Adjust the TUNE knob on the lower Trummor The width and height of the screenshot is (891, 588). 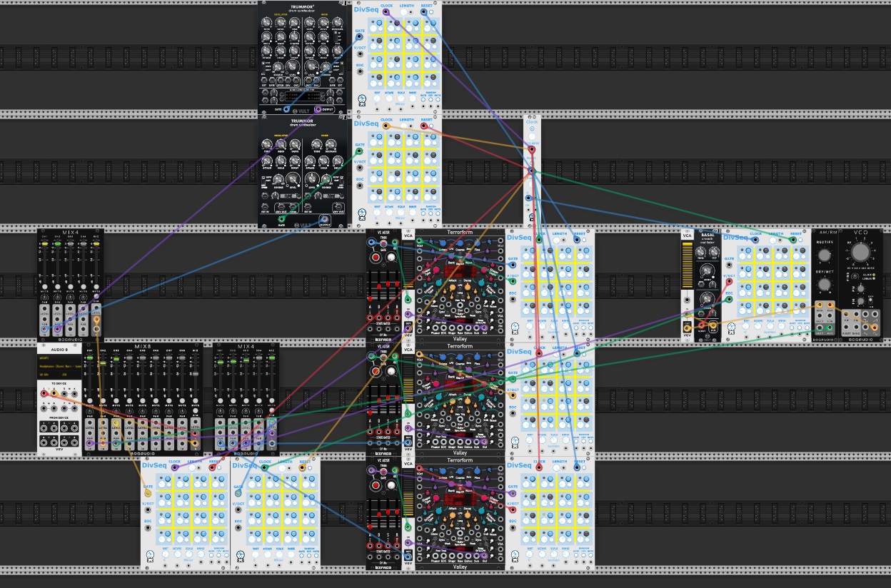[x=266, y=144]
